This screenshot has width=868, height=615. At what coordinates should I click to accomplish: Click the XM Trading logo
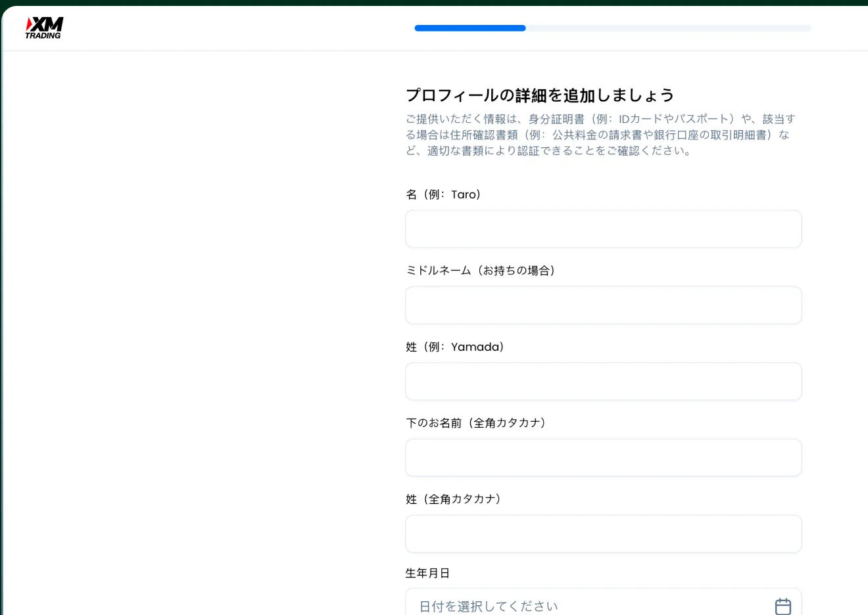[44, 28]
